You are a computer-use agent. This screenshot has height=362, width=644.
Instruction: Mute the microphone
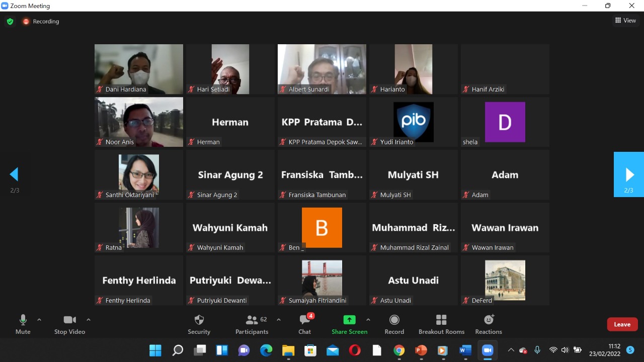[x=23, y=324]
